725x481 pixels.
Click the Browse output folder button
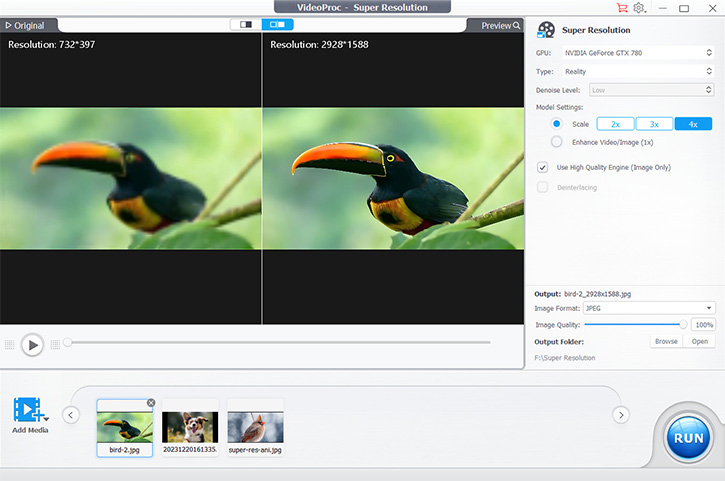[664, 342]
